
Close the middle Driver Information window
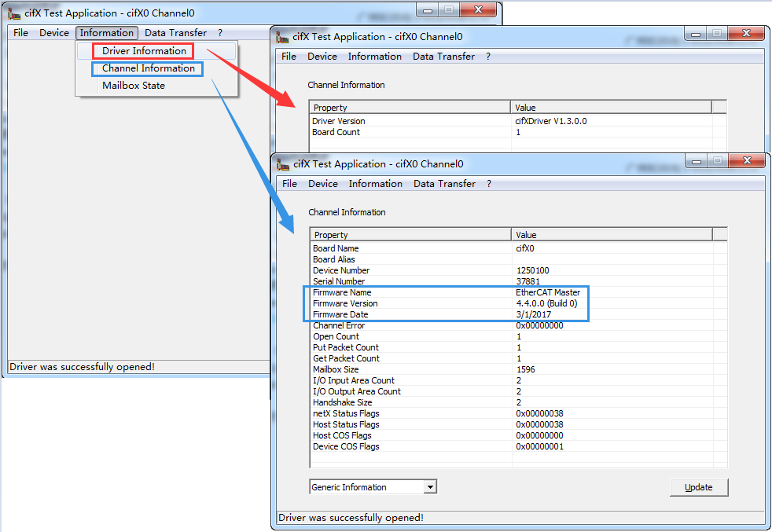coord(746,34)
